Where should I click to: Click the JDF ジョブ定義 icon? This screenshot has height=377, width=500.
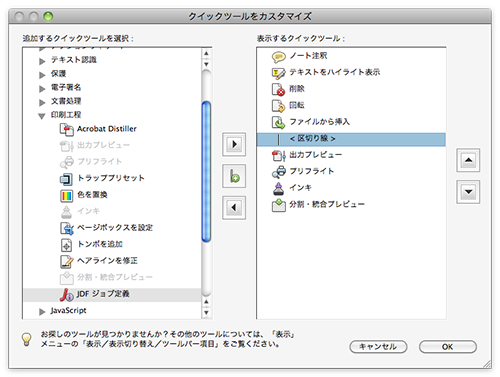[66, 295]
